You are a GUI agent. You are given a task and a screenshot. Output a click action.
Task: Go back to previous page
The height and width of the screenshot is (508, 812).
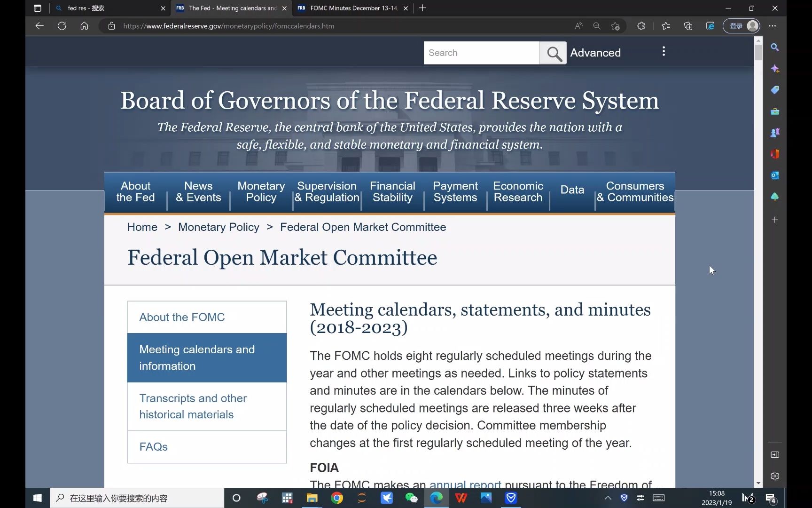pyautogui.click(x=39, y=26)
